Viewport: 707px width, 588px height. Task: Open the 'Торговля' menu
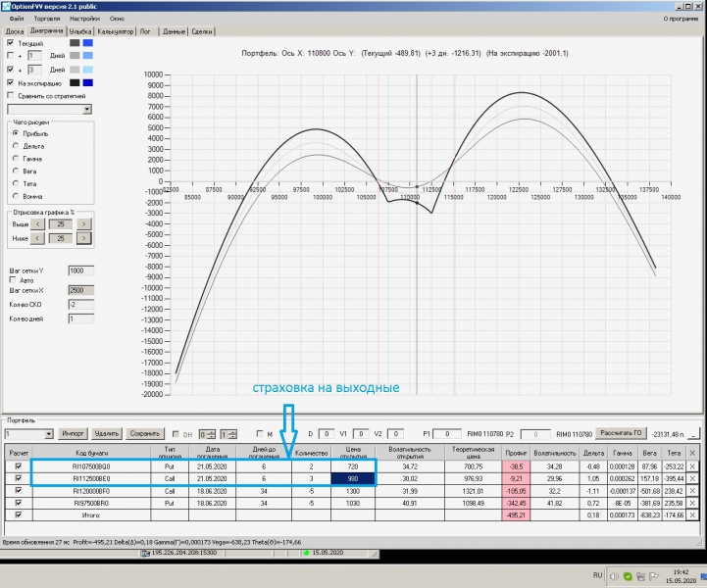tap(45, 18)
